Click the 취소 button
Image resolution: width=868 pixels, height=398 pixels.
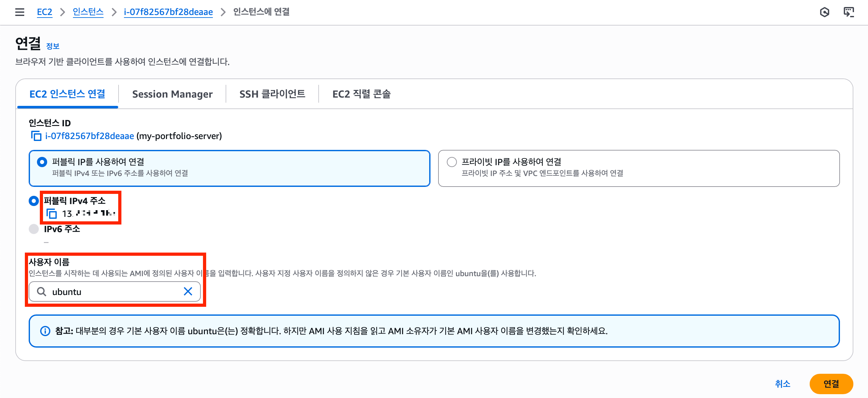click(782, 384)
